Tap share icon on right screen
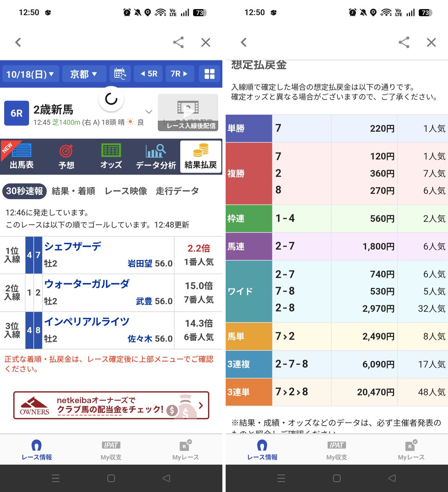The image size is (448, 492). pos(404,42)
